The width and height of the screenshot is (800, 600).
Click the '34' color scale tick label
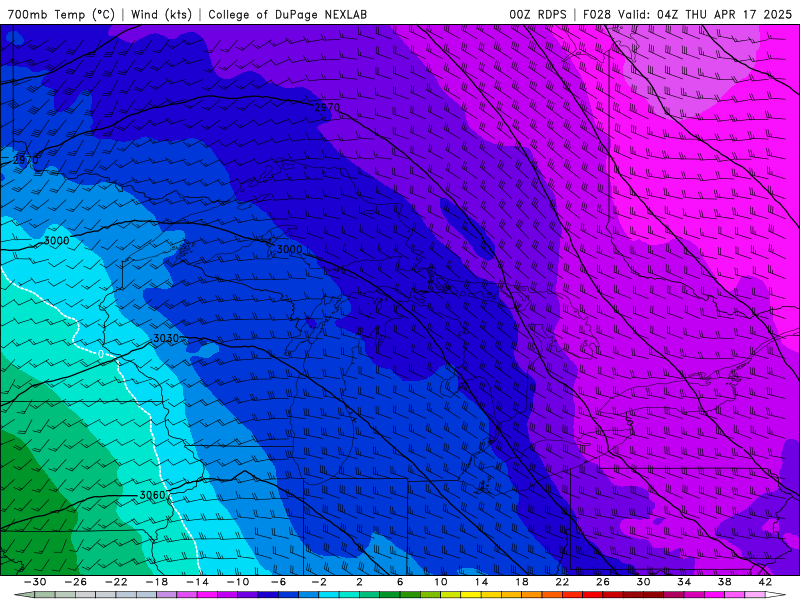(684, 582)
